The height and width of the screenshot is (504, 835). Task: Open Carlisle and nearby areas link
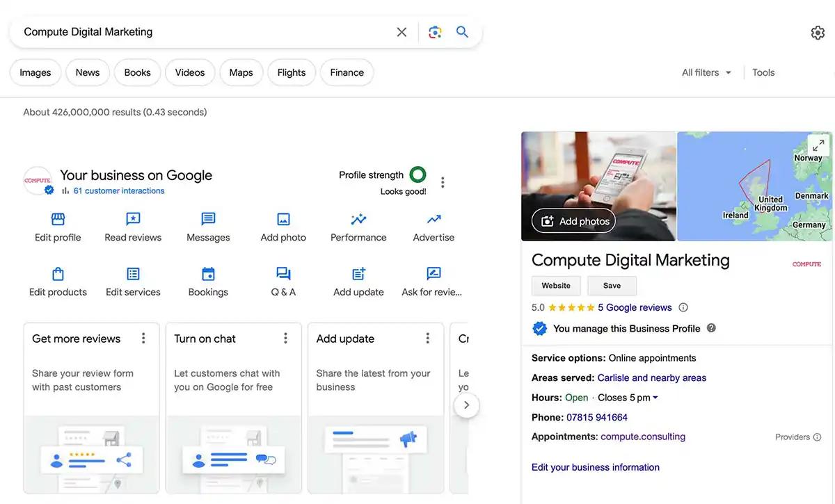click(651, 378)
